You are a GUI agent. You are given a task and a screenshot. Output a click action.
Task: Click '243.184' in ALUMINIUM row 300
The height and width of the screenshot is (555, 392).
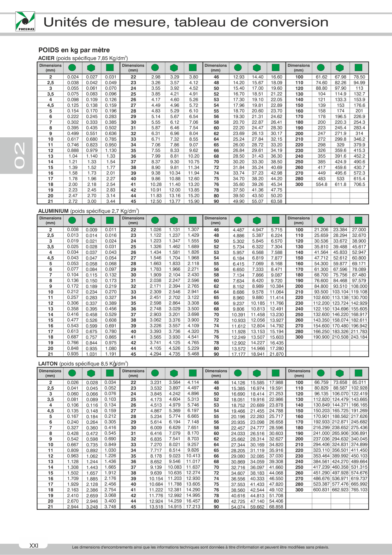point(359,337)
